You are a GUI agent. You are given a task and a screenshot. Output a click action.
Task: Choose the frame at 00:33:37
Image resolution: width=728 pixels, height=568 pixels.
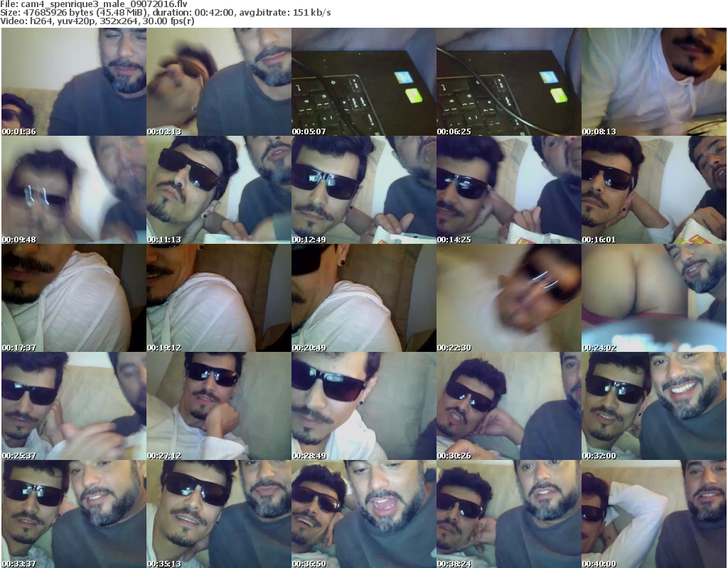point(74,514)
